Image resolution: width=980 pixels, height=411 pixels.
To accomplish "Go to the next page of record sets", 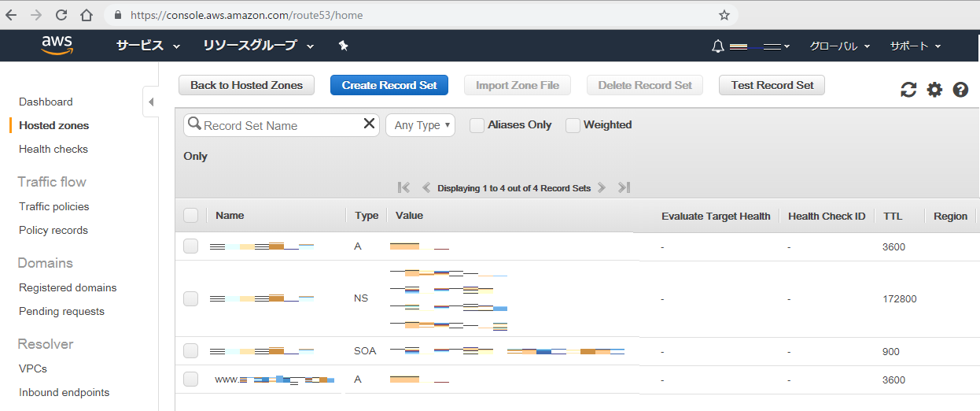I will (602, 187).
